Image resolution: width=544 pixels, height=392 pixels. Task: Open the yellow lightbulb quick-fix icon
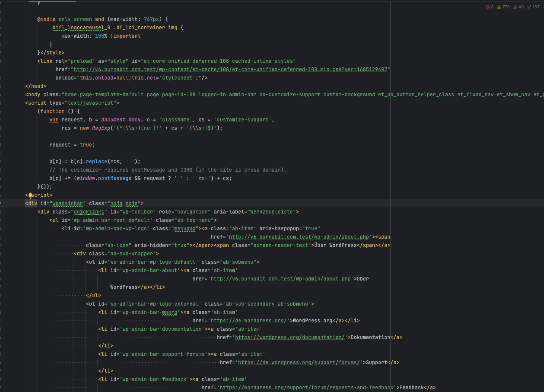(x=30, y=195)
